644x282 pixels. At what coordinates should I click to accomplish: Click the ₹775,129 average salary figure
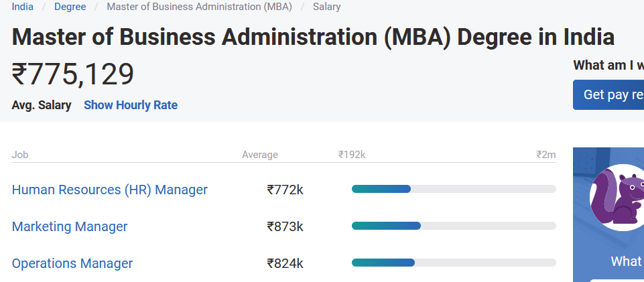point(73,74)
